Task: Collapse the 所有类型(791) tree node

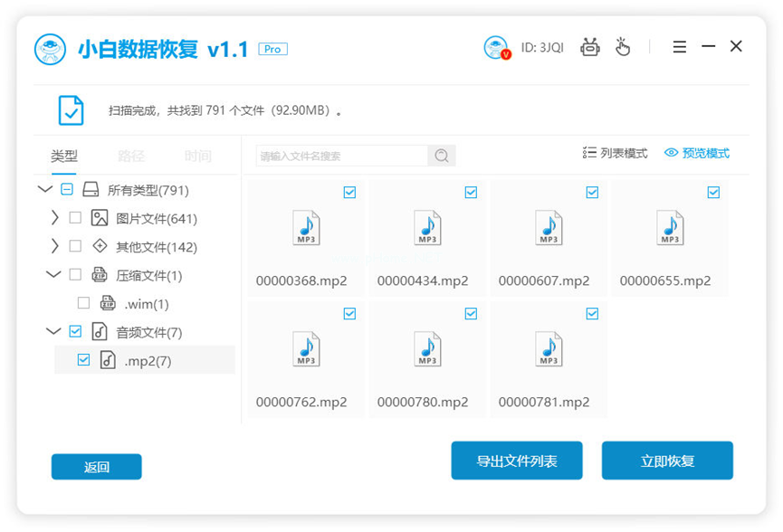Action: click(44, 189)
